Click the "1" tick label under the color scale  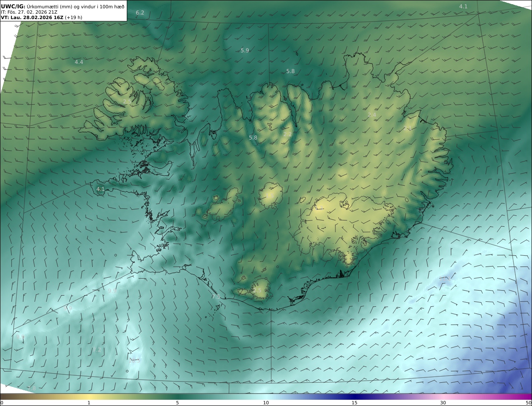tap(89, 403)
